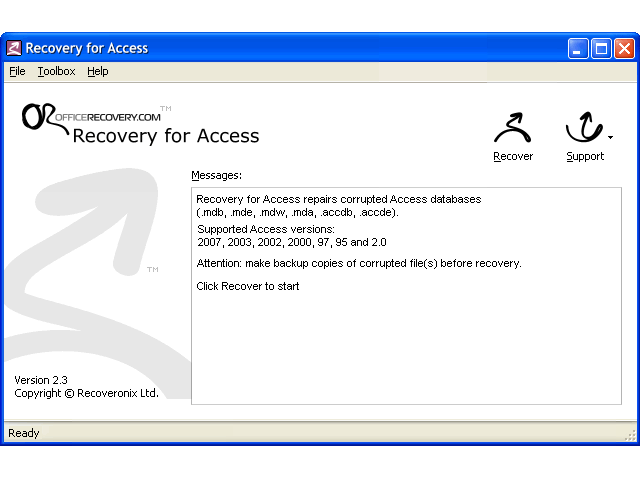
Task: Open the Toolbox menu
Action: click(x=56, y=71)
